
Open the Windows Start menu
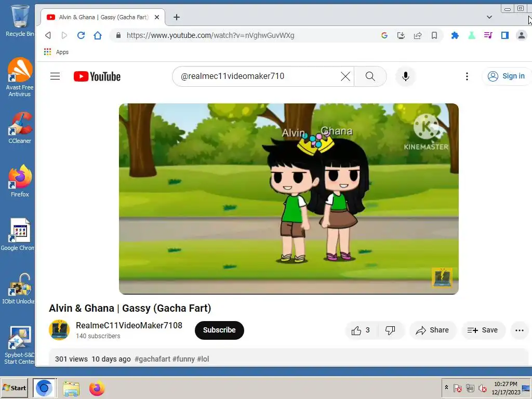tap(14, 388)
